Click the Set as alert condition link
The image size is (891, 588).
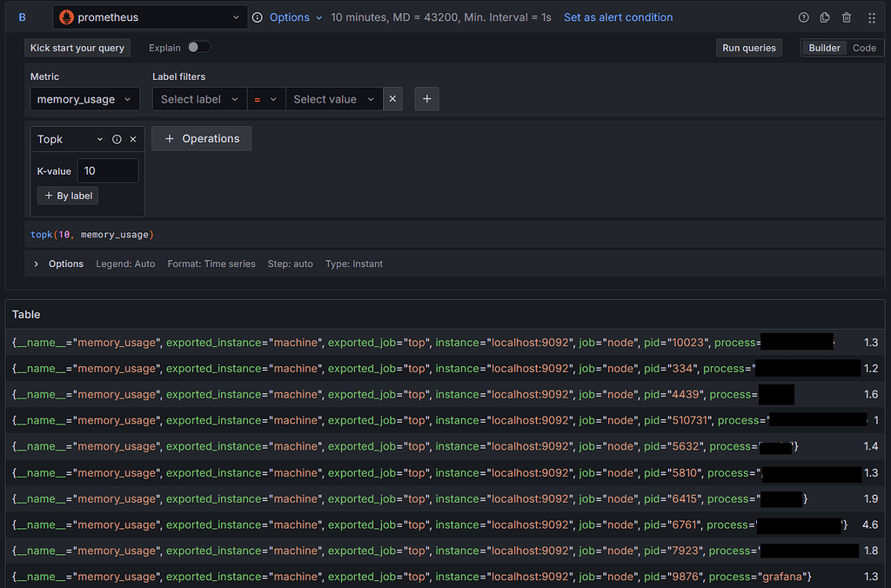pyautogui.click(x=618, y=17)
